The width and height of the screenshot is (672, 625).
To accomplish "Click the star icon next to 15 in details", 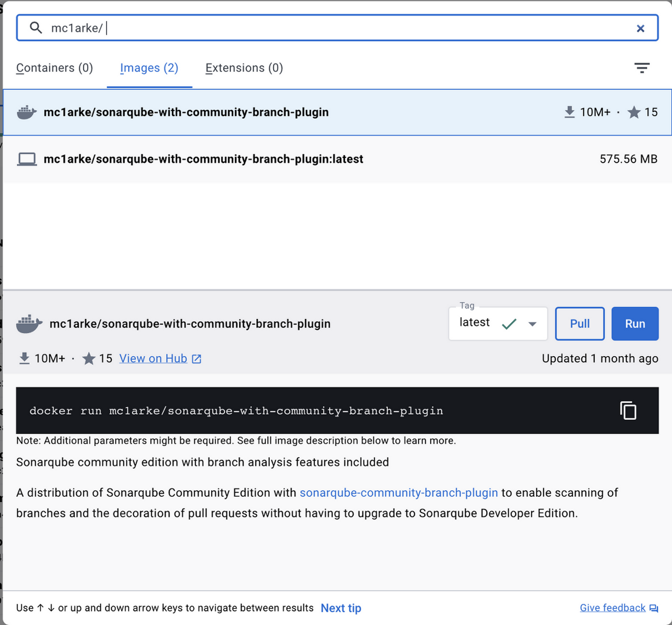I will pyautogui.click(x=89, y=358).
